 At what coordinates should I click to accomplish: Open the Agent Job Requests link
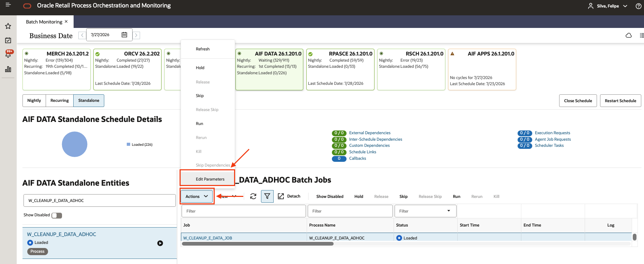click(x=553, y=139)
